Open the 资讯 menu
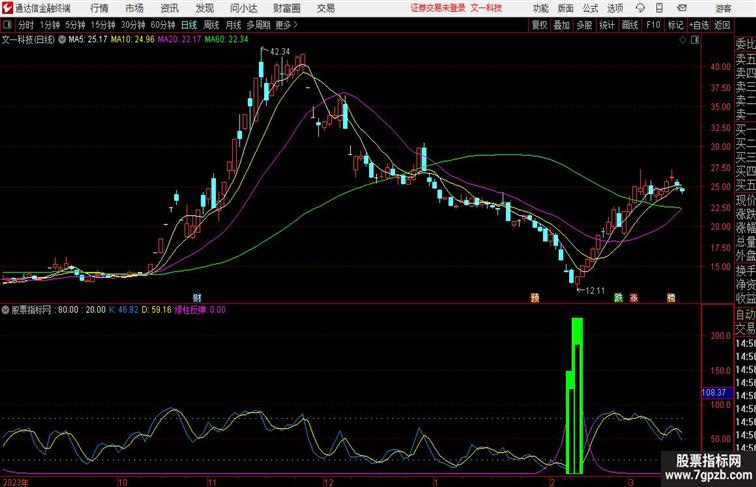This screenshot has height=487, width=756. tap(169, 8)
